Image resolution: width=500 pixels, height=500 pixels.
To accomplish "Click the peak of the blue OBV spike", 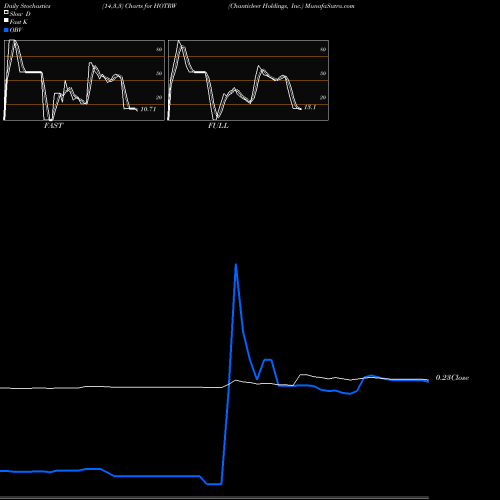I will coord(236,265).
